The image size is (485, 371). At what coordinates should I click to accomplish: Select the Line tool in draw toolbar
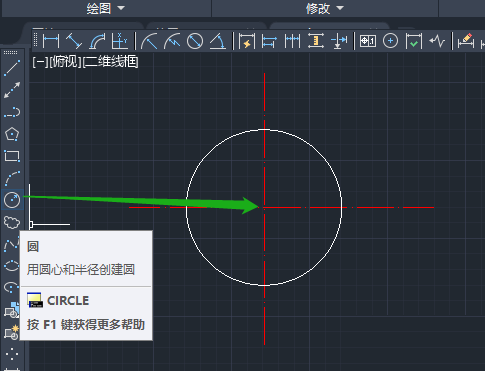pyautogui.click(x=12, y=68)
